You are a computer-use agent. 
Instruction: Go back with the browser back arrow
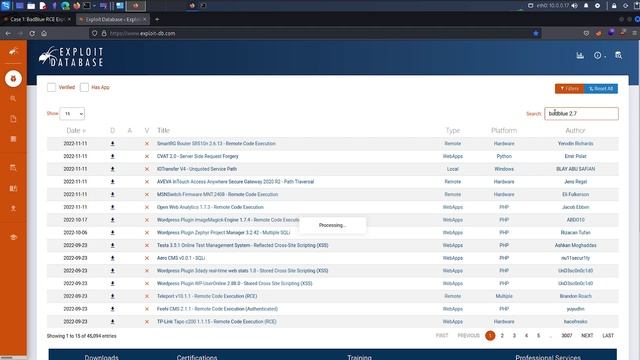pos(8,33)
